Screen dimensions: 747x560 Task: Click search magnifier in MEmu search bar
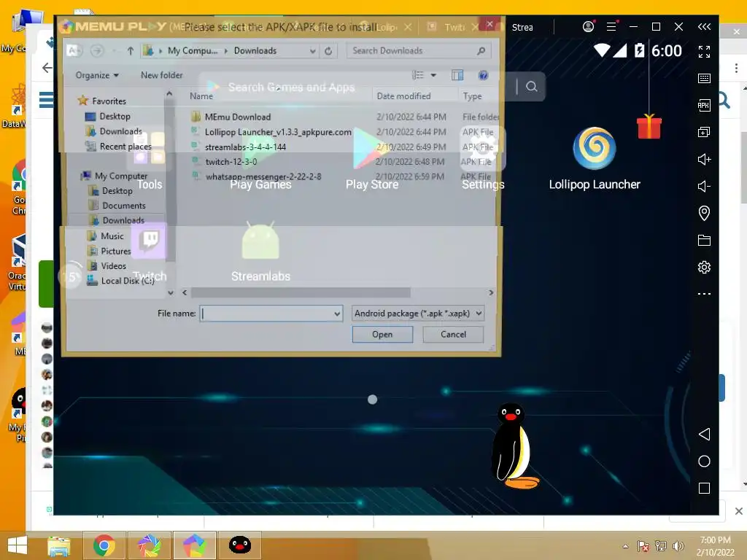click(531, 86)
